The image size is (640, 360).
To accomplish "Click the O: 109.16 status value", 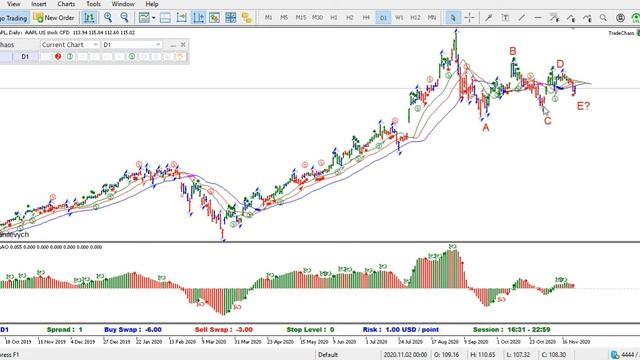I will pos(447,355).
